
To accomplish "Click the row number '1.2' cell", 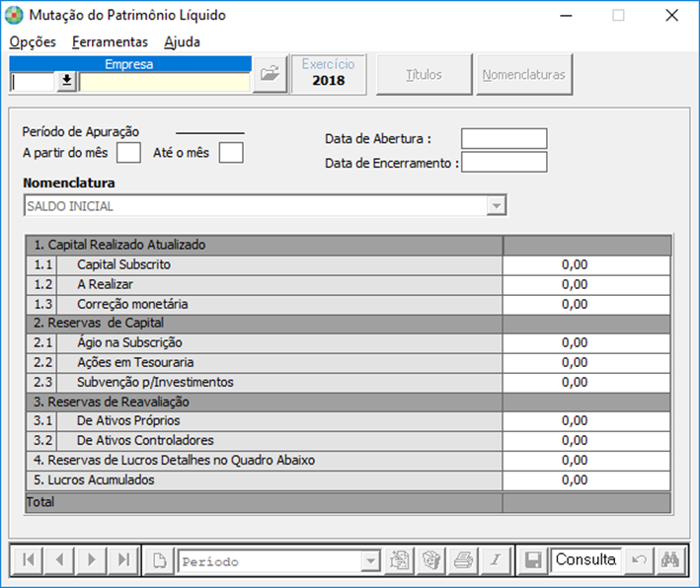I will tap(42, 284).
